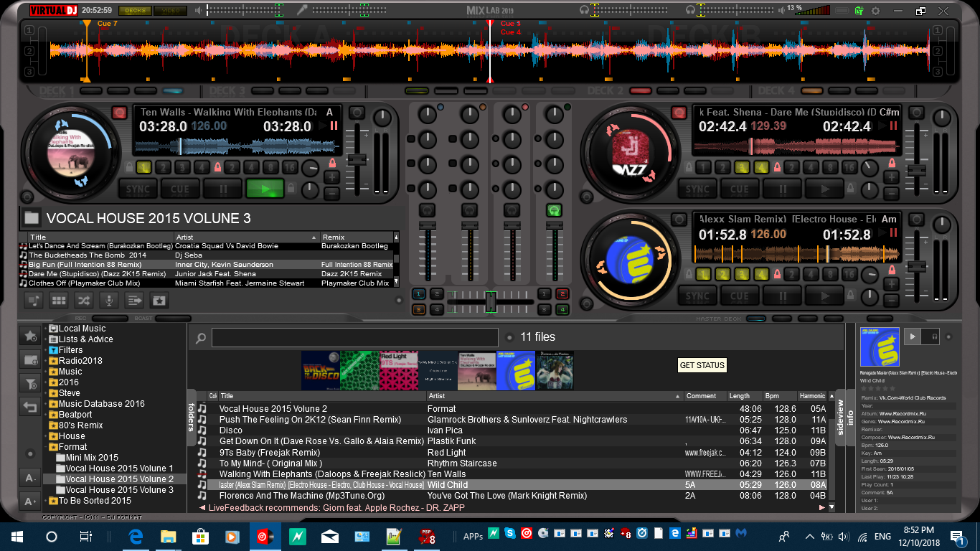The height and width of the screenshot is (551, 980).
Task: Click the grid view icon below the playlist
Action: tap(59, 300)
